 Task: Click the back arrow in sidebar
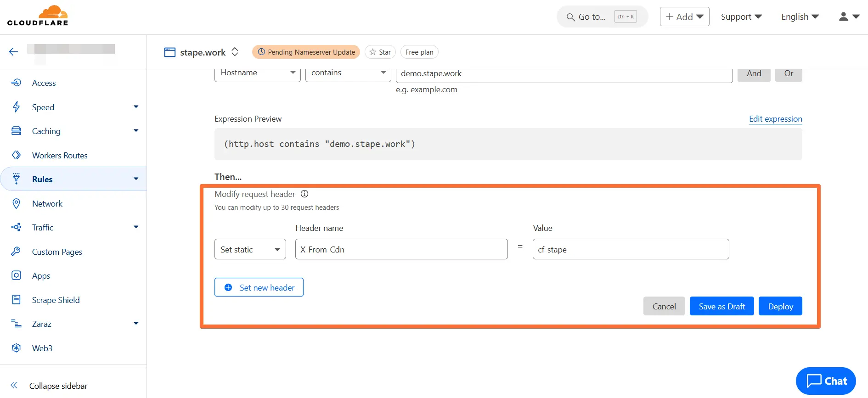[x=13, y=51]
